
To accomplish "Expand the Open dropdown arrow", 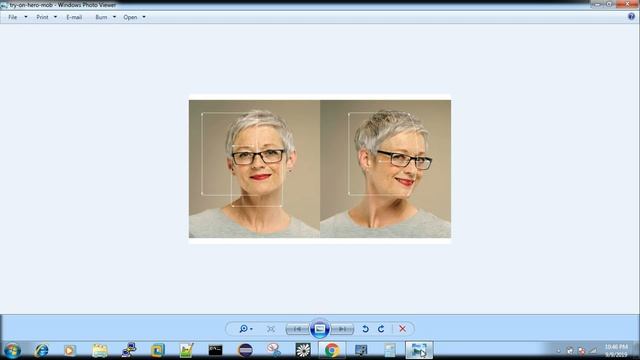I will (x=144, y=17).
